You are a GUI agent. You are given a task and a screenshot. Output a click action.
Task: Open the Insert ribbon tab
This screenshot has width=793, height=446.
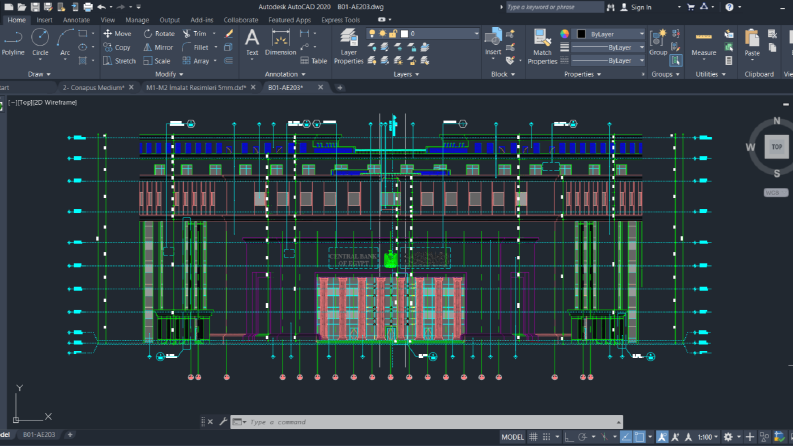(x=44, y=20)
